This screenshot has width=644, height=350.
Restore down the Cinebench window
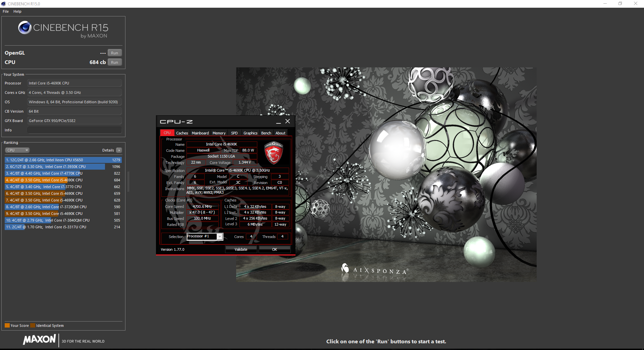(620, 4)
